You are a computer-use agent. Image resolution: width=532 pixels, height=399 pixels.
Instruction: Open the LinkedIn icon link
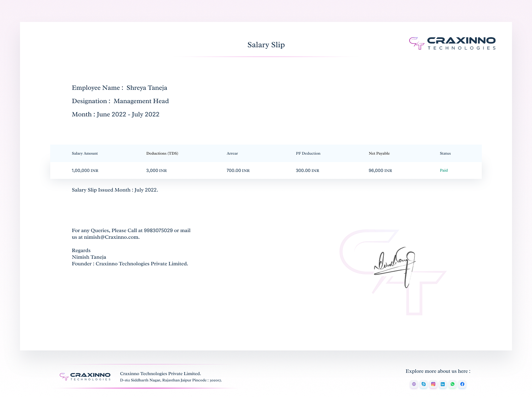(443, 384)
